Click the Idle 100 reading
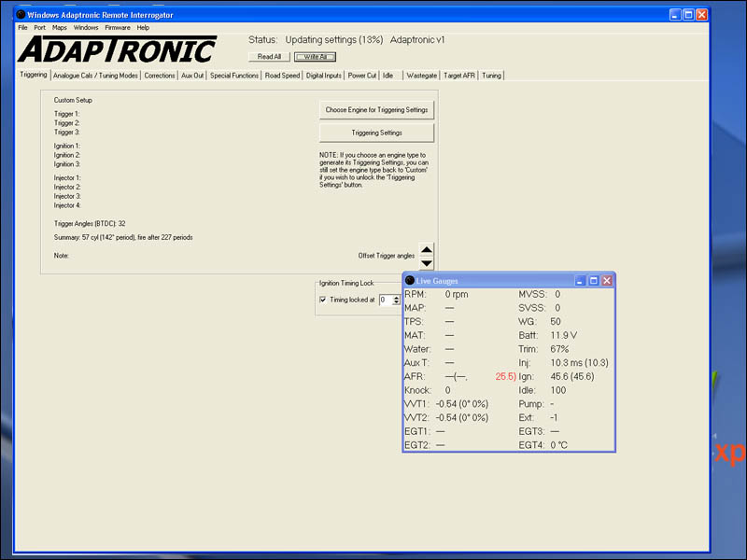 (x=543, y=390)
